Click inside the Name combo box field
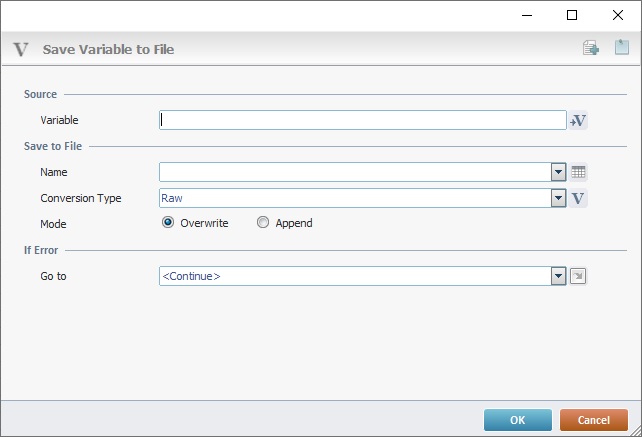 (x=355, y=172)
